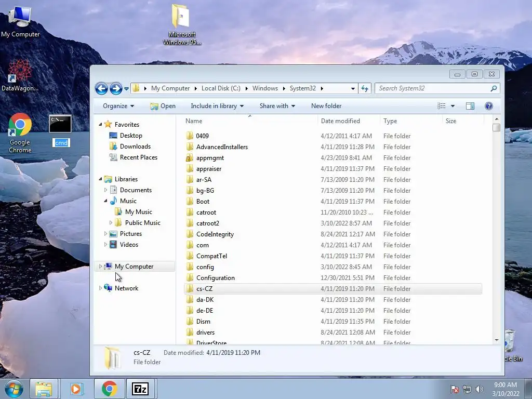Screen dimensions: 532x399
Task: Click the Open toolbar button
Action: pyautogui.click(x=163, y=106)
